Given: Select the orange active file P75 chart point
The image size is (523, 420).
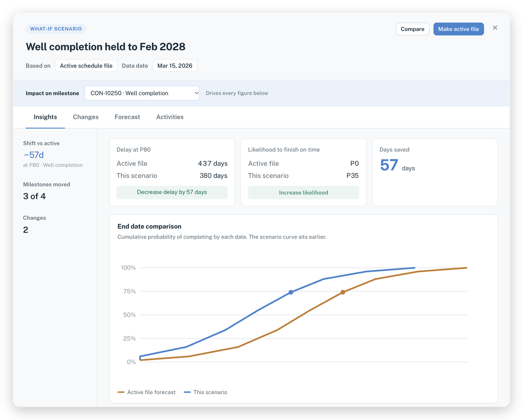Looking at the screenshot, I should pos(343,292).
